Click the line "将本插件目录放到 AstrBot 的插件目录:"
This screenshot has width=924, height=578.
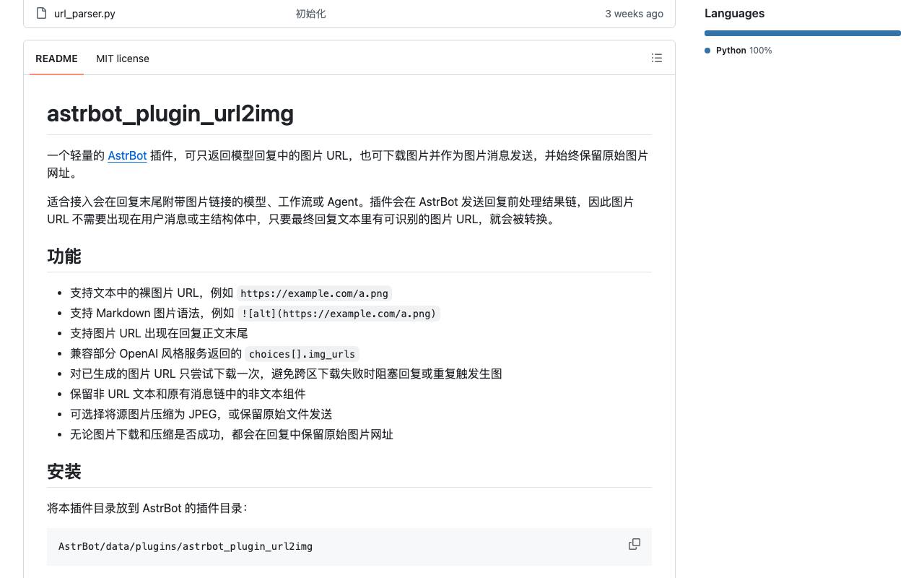click(147, 508)
